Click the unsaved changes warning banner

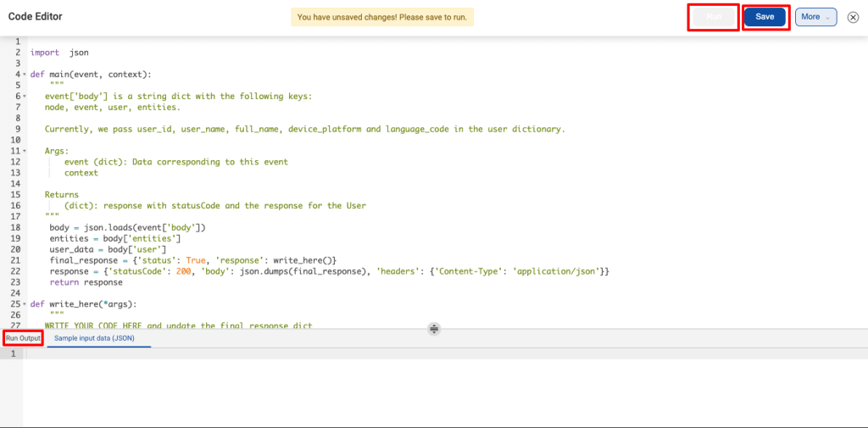(382, 17)
